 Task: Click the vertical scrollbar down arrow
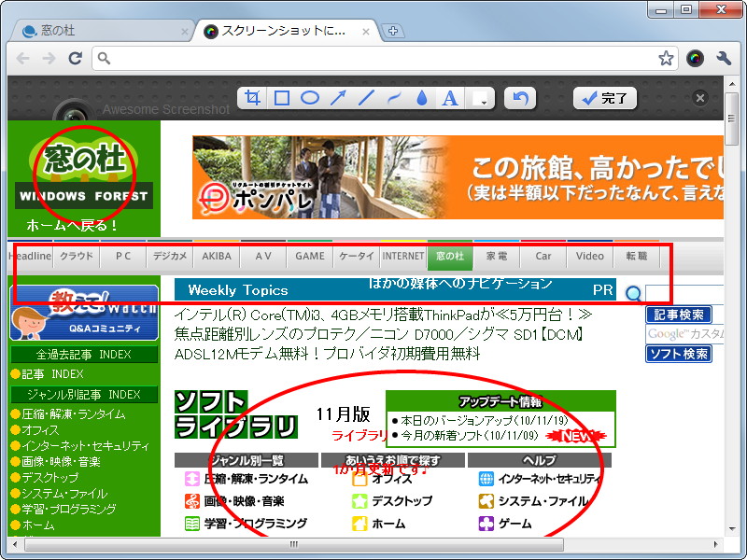732,529
